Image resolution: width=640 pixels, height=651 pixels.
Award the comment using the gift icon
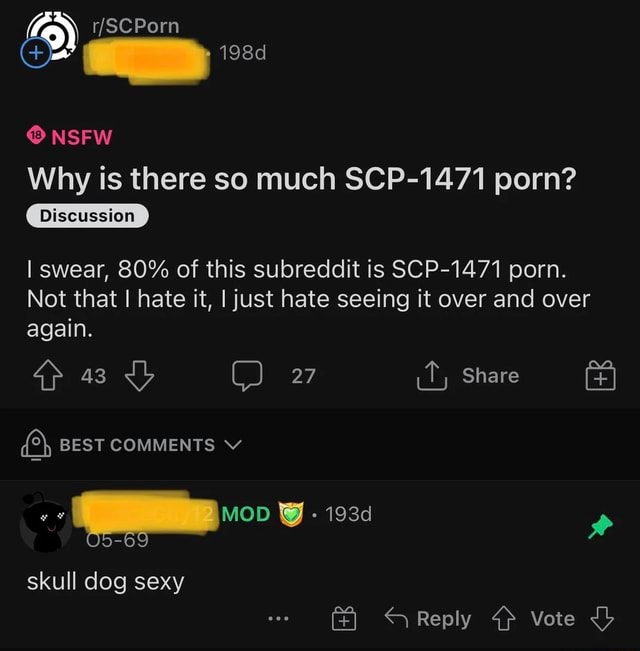pyautogui.click(x=344, y=619)
